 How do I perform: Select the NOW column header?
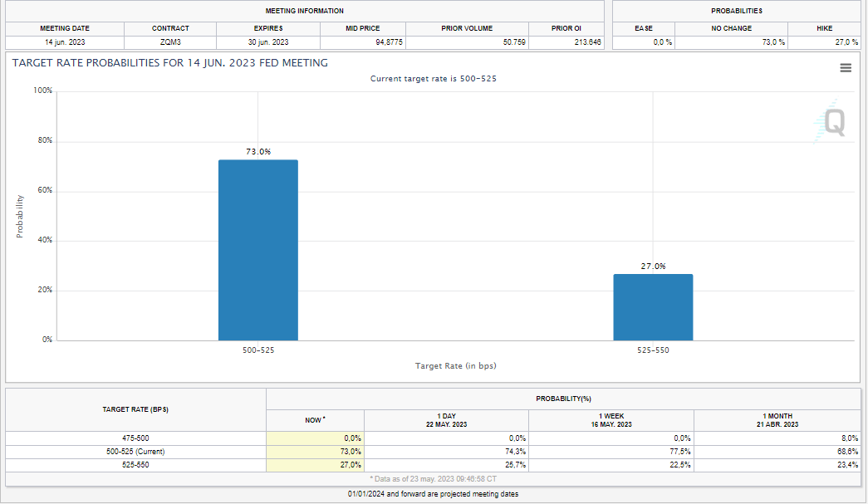pos(314,419)
